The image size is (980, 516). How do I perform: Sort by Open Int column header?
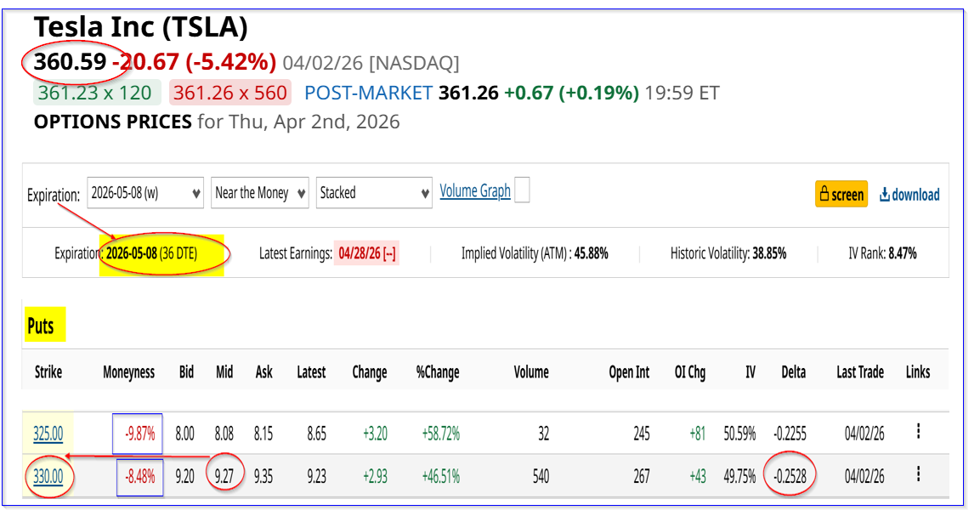(629, 372)
